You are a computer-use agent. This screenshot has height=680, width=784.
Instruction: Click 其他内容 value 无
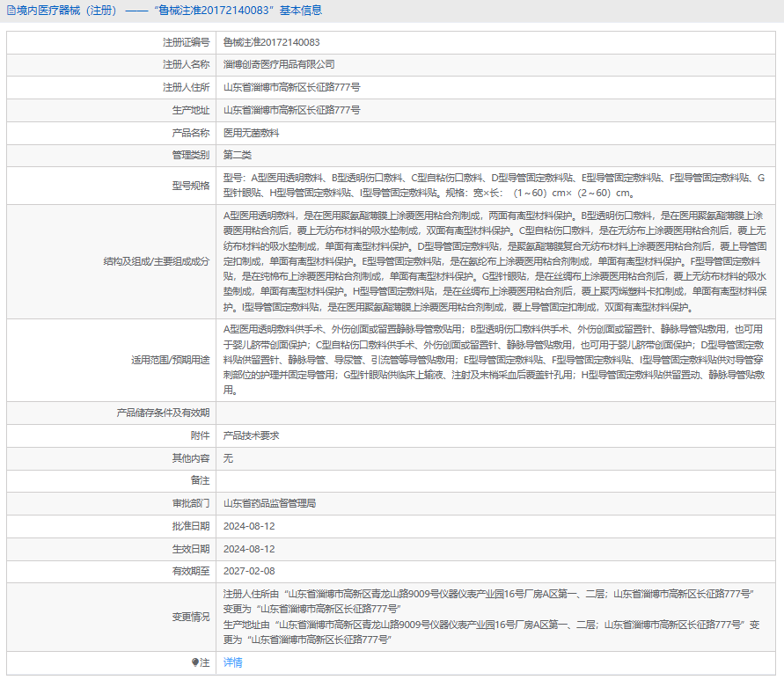pyautogui.click(x=228, y=458)
